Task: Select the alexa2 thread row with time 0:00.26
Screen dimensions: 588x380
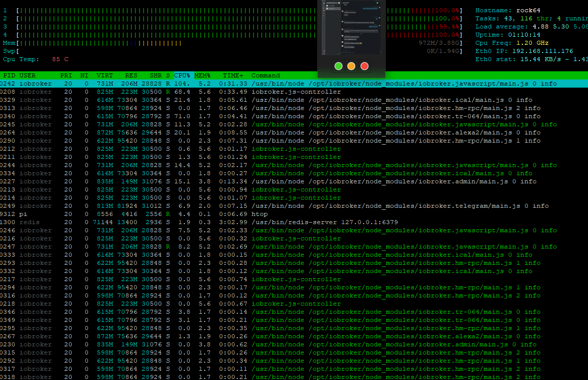Action: tap(294, 337)
